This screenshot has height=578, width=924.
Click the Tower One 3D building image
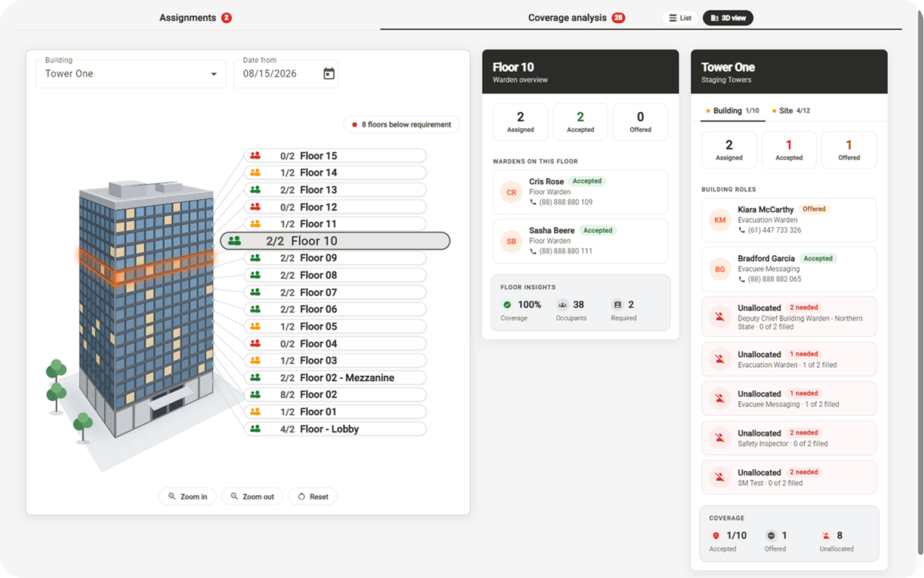pyautogui.click(x=146, y=310)
